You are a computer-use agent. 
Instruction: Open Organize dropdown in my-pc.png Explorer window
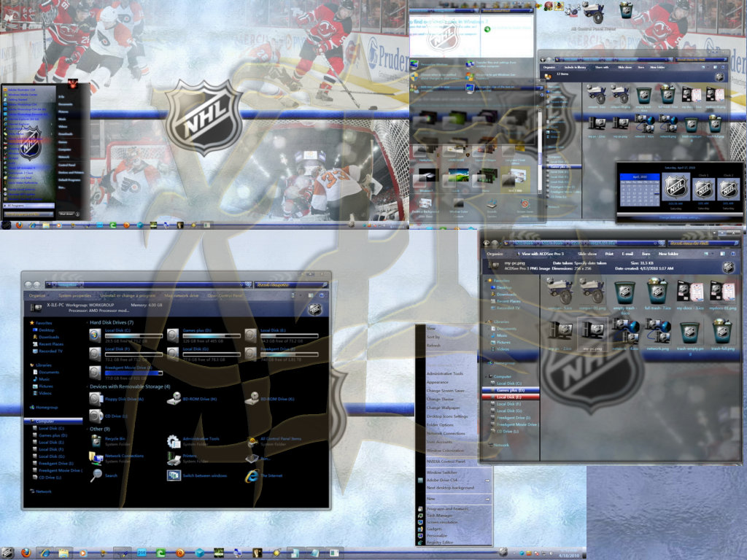(495, 254)
